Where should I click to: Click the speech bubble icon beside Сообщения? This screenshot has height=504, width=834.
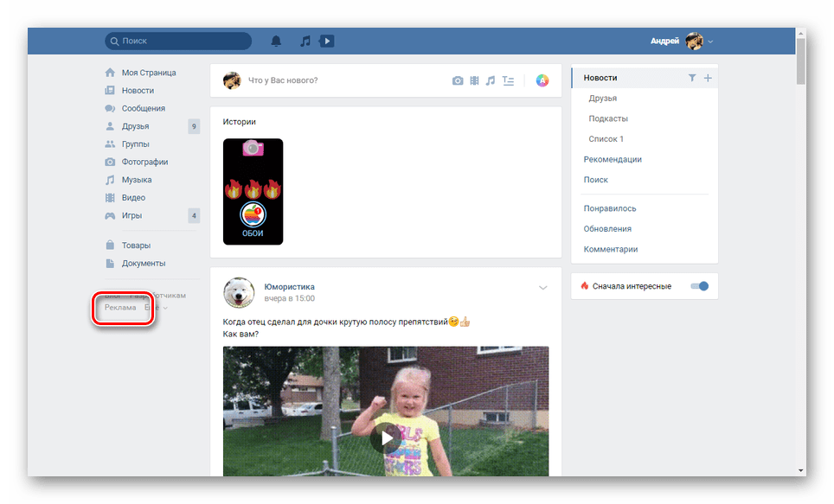click(110, 108)
